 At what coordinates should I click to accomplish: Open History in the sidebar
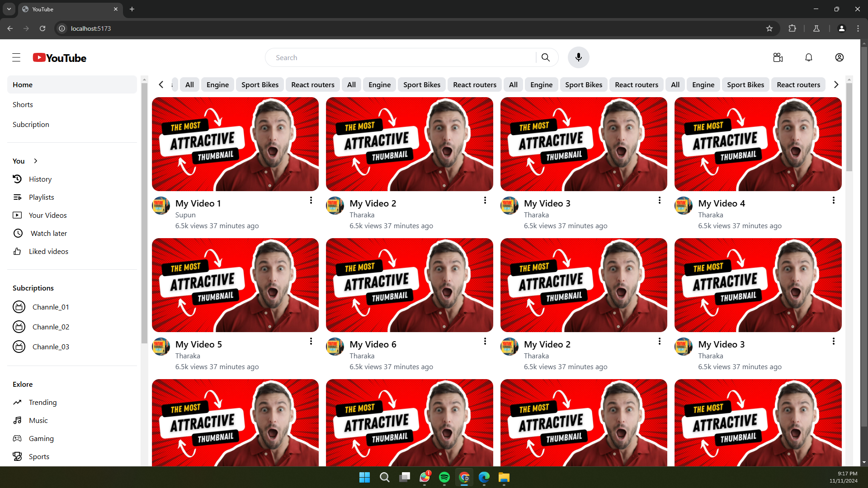(40, 179)
